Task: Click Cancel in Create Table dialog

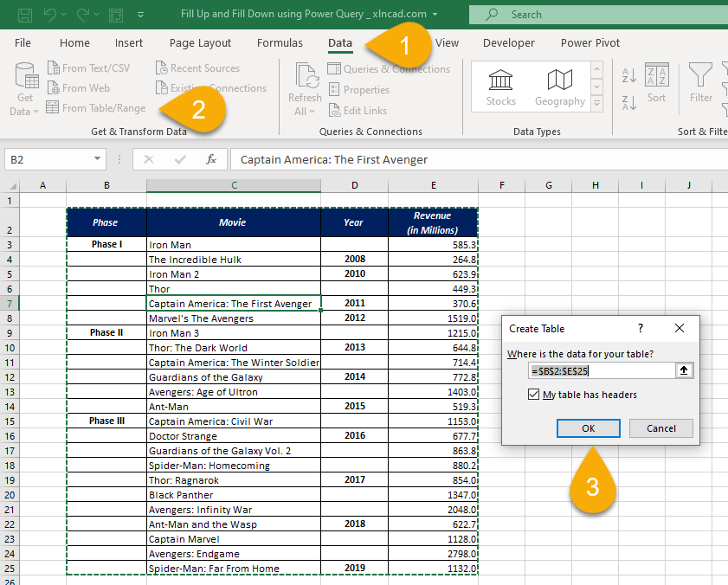Action: coord(661,428)
